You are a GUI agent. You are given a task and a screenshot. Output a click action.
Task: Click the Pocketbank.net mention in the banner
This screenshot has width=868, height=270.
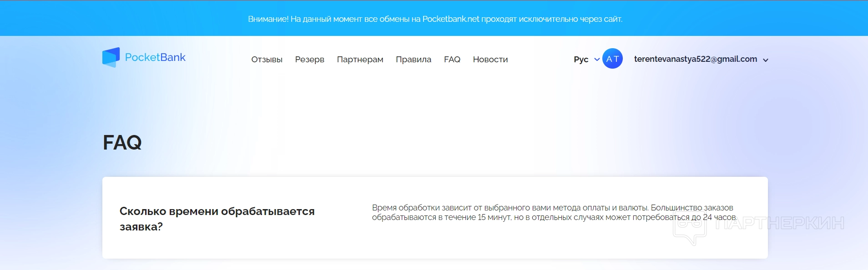coord(450,19)
